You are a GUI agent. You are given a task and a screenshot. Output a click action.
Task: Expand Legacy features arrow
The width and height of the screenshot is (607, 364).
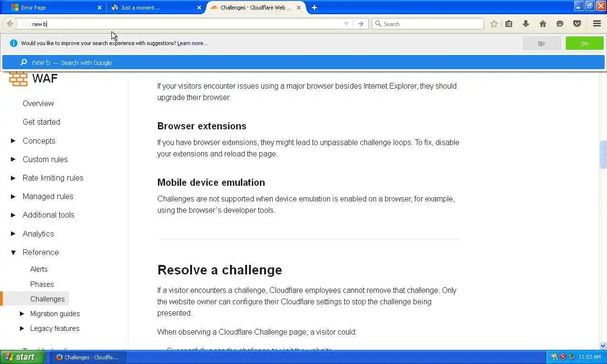[x=22, y=328]
